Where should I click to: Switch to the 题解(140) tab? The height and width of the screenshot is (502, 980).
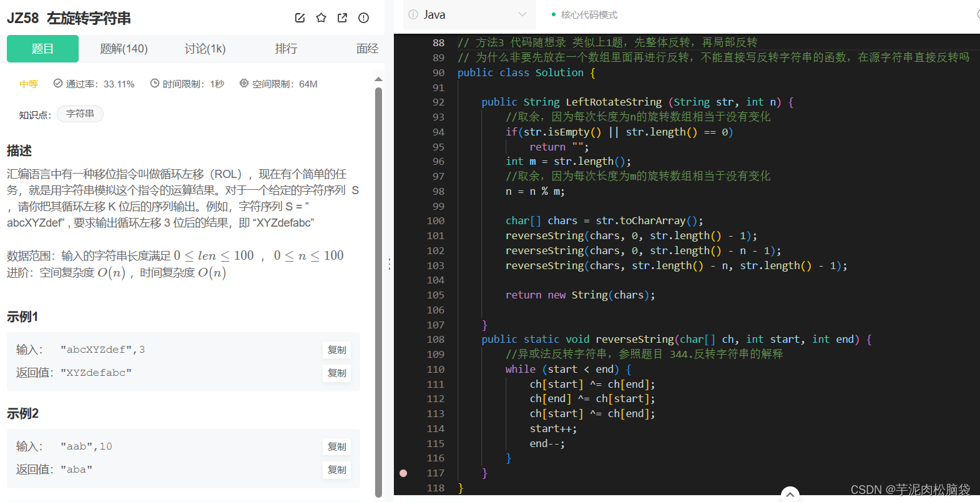[124, 49]
